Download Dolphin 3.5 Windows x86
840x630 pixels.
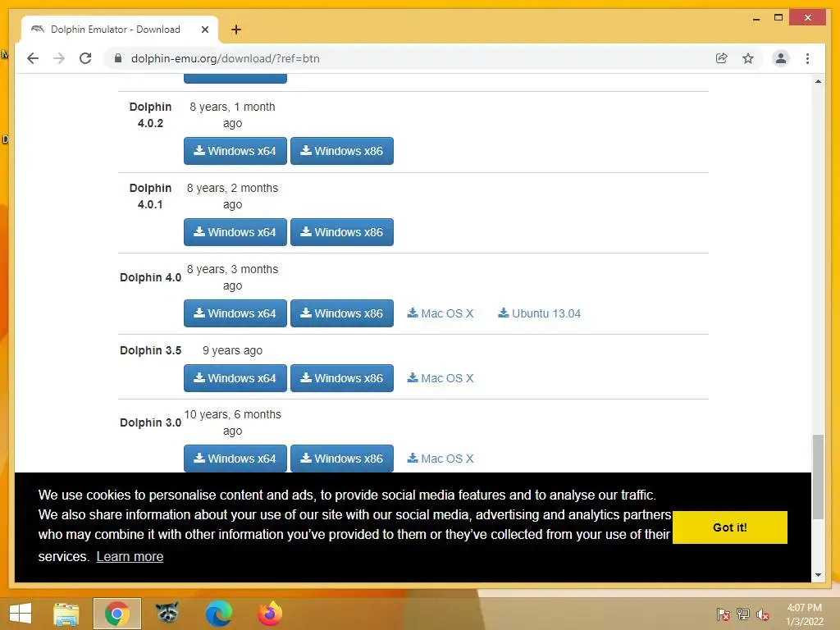[x=342, y=378]
